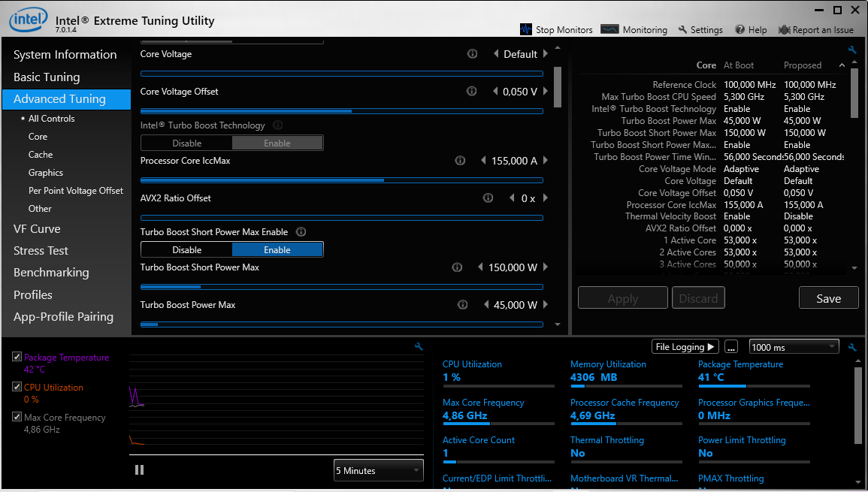Go to Basic Tuning section

point(47,77)
